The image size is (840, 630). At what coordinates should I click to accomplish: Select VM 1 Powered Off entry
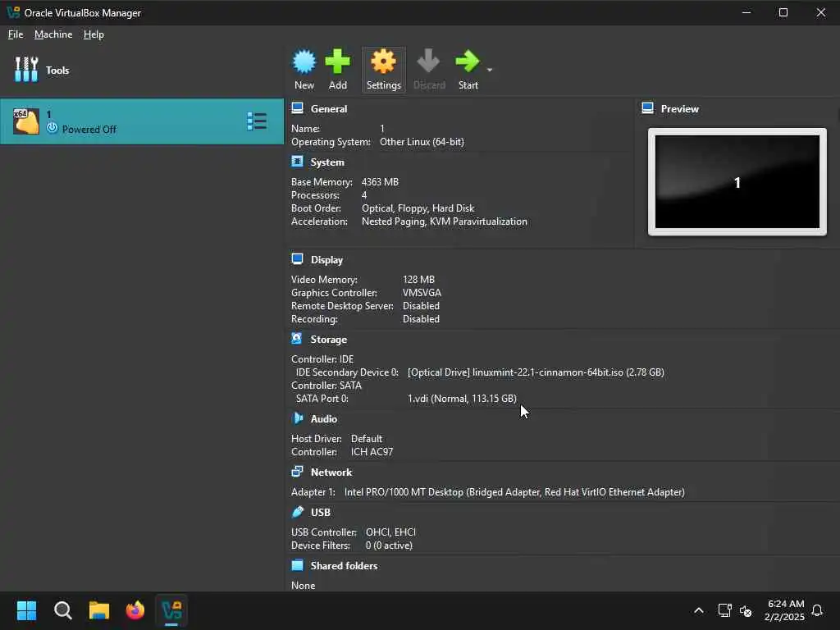coord(142,121)
